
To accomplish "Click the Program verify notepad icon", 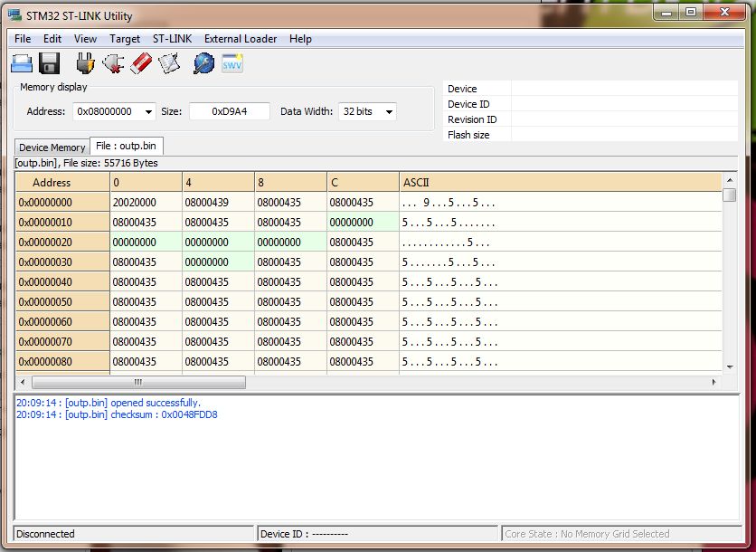I will (x=169, y=63).
